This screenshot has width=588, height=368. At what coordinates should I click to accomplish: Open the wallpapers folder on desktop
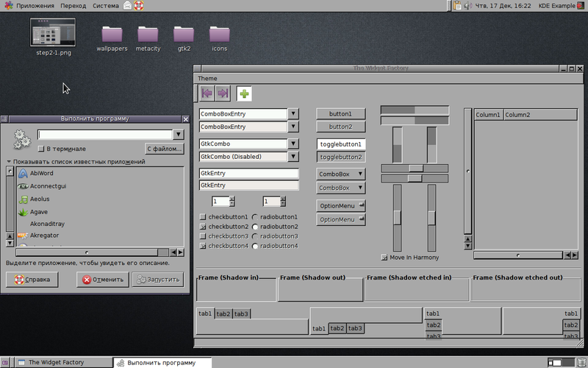112,38
